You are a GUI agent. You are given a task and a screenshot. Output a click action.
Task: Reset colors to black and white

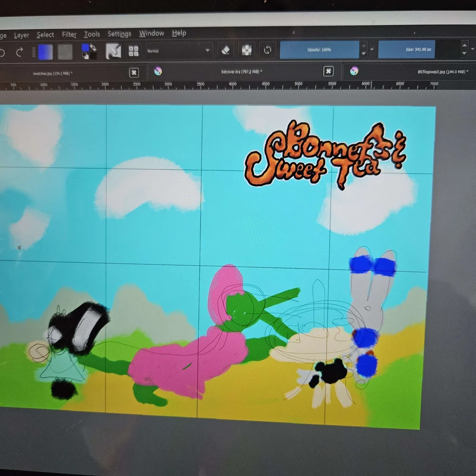click(x=86, y=56)
